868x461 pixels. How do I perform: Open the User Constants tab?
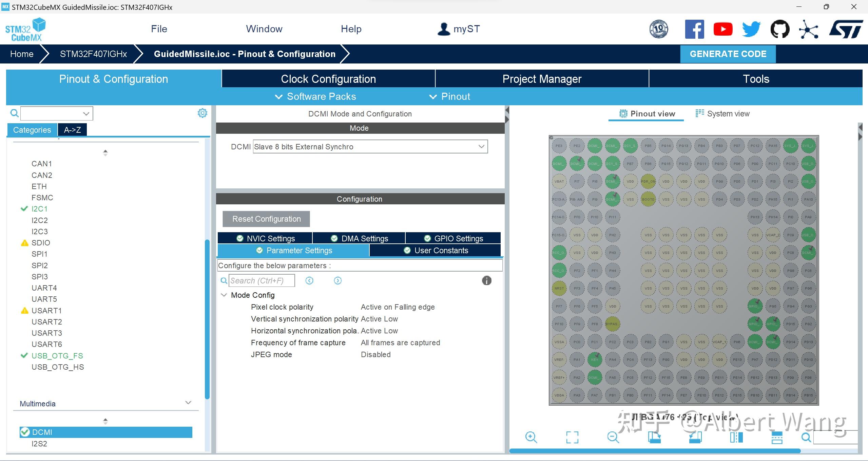click(435, 250)
